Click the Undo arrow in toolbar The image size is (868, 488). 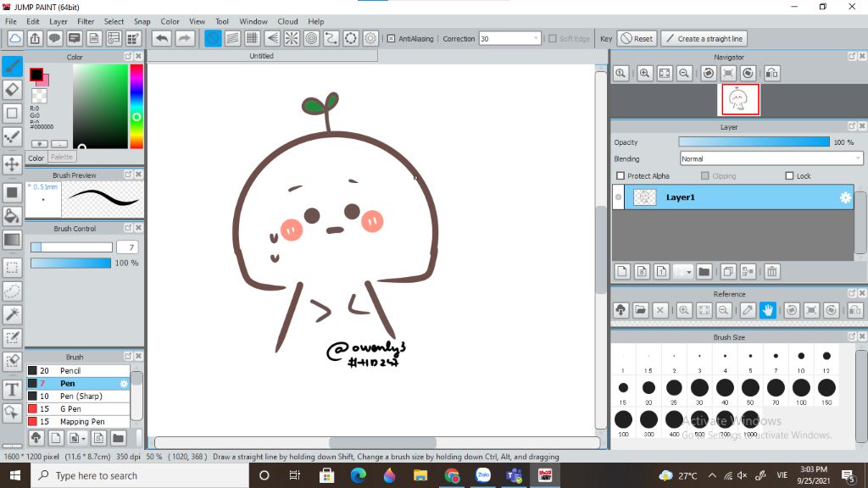[x=162, y=39]
